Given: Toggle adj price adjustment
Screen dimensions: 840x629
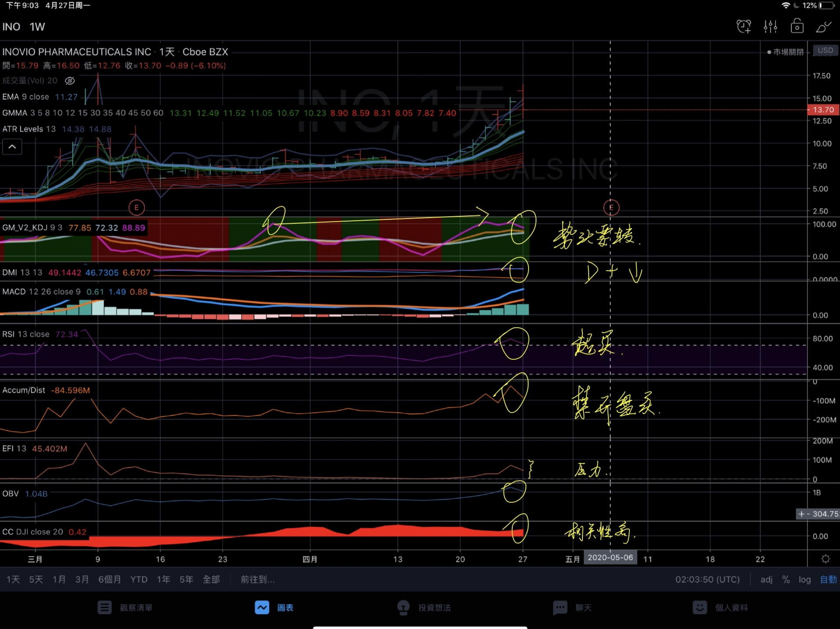Looking at the screenshot, I should point(766,579).
